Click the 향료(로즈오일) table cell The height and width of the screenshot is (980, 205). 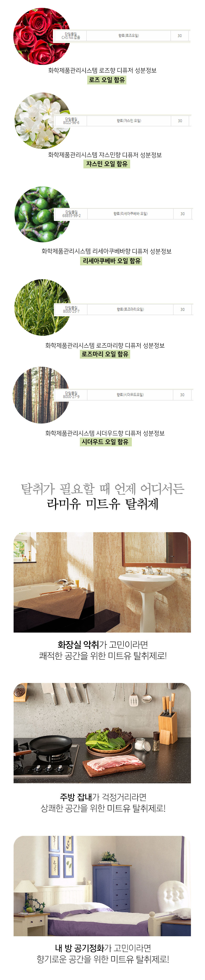tap(128, 36)
